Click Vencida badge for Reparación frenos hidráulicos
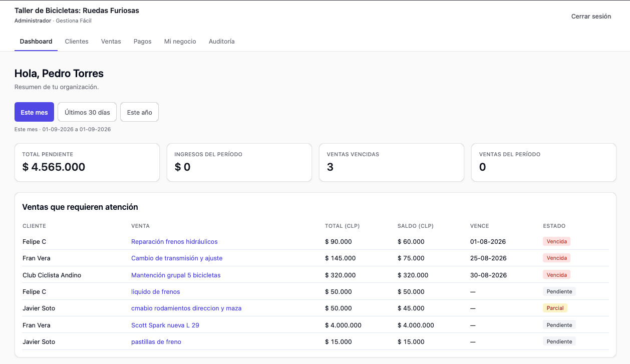Viewport: 630px width, 364px height. pyautogui.click(x=557, y=242)
